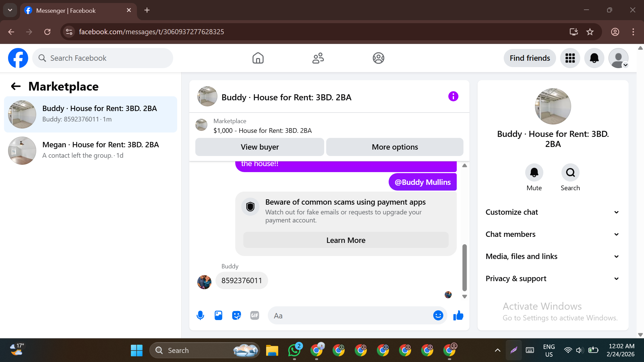The image size is (644, 362).
Task: Open conversation information purple icon
Action: click(453, 97)
